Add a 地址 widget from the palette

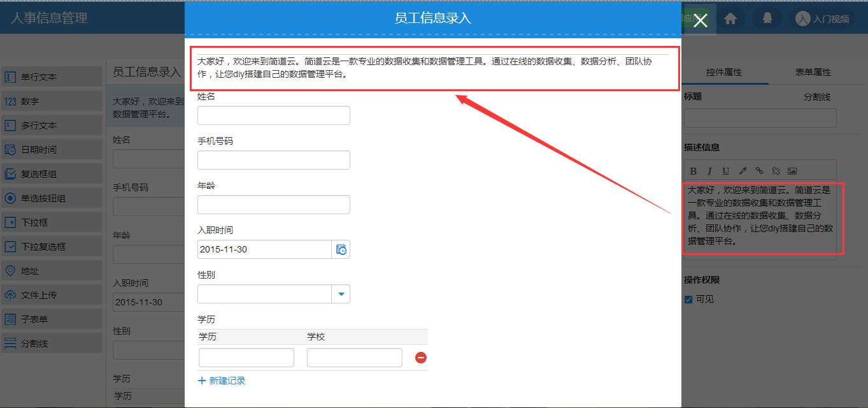(x=52, y=271)
